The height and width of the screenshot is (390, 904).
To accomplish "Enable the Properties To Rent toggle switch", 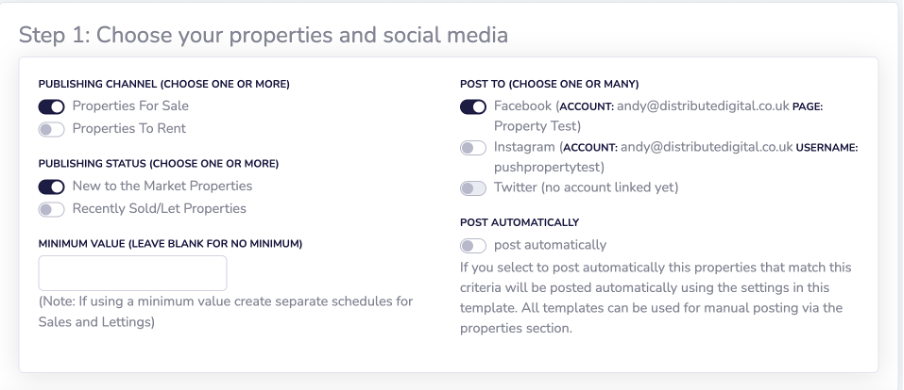I will pos(51,129).
